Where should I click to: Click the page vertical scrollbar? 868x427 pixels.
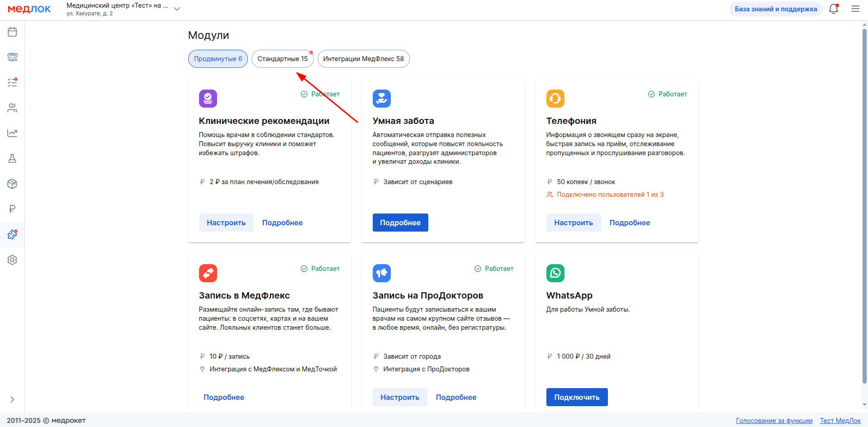coord(864,206)
